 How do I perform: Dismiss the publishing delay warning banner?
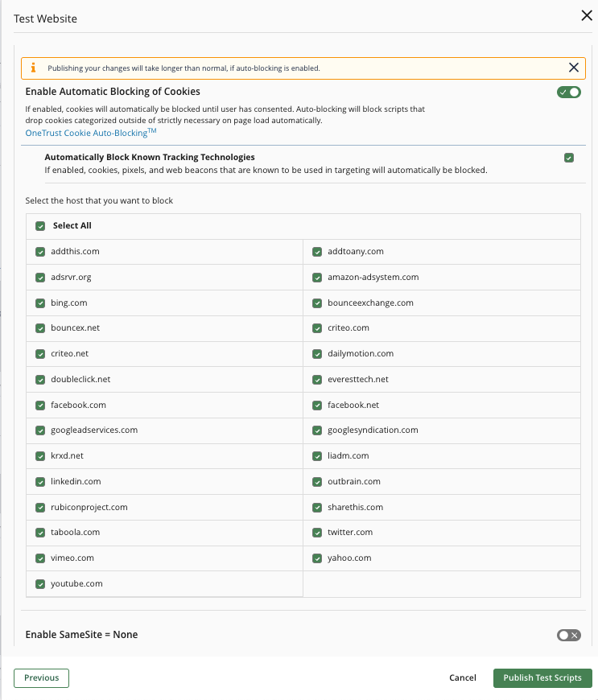point(574,68)
